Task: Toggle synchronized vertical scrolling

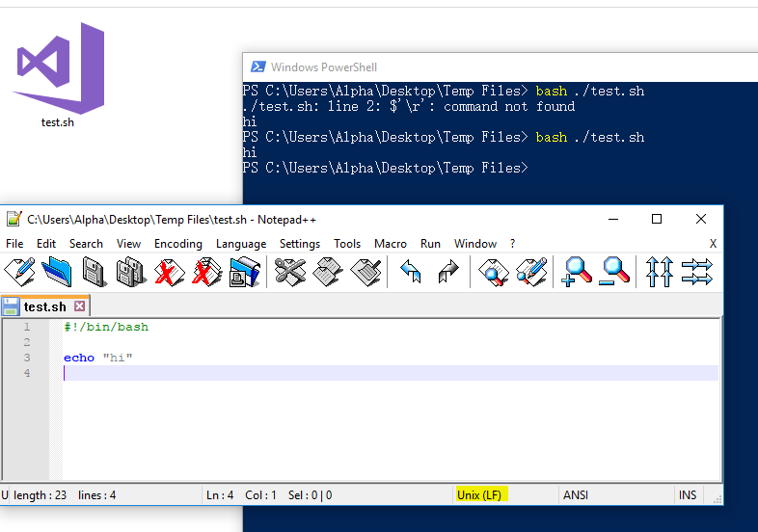Action: (x=660, y=272)
